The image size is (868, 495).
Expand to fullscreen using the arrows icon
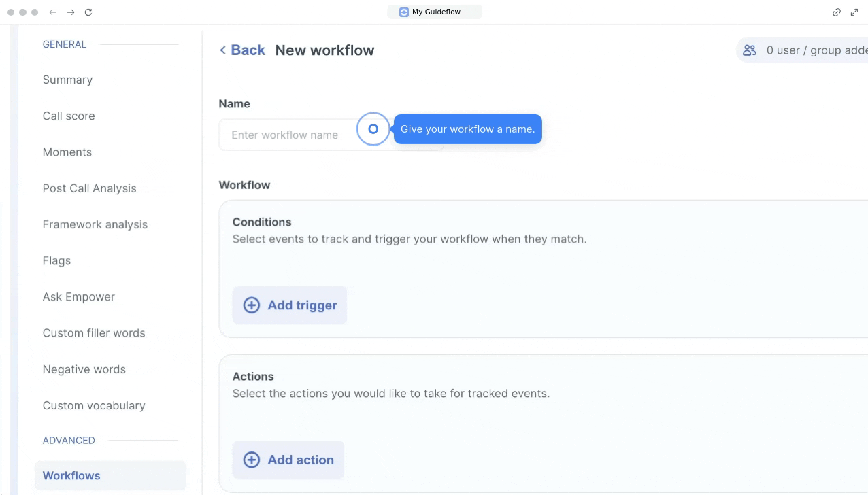pos(854,12)
